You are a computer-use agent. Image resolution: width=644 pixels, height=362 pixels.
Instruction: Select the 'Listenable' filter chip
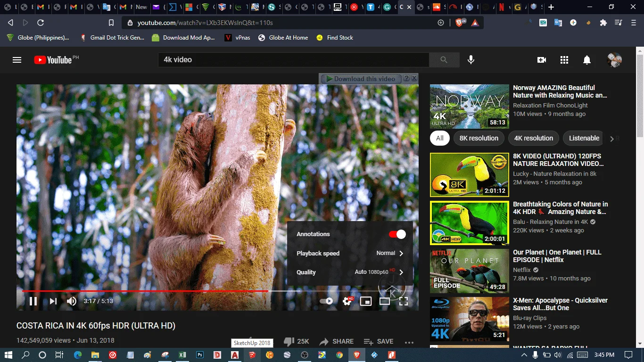584,138
